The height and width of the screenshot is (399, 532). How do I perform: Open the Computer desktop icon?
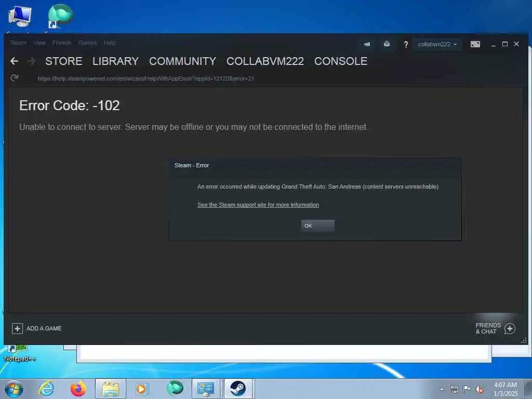point(20,16)
